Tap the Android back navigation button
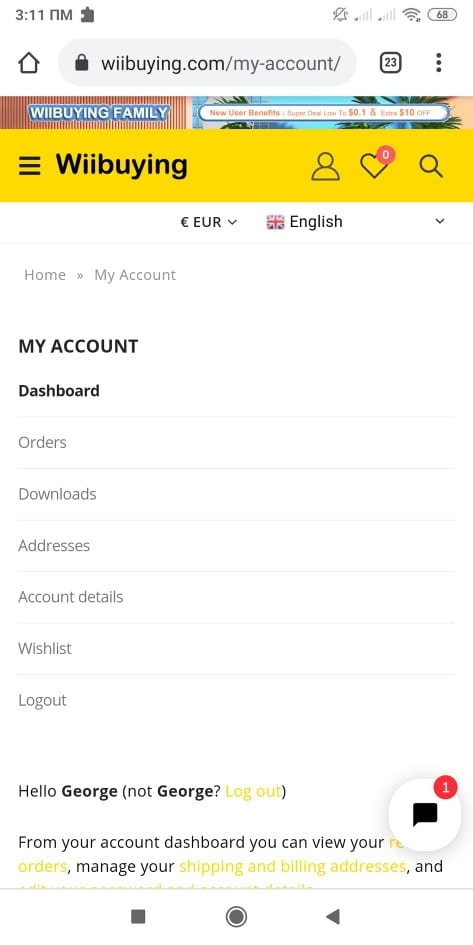The height and width of the screenshot is (945, 473). click(333, 917)
